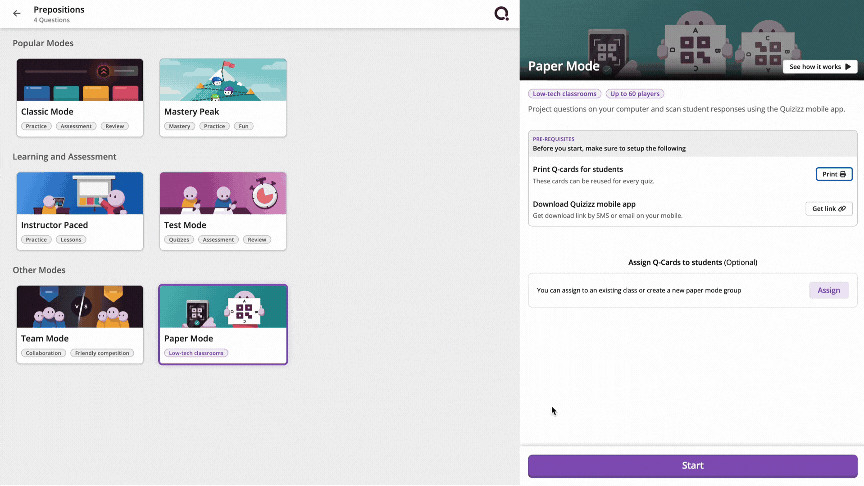Screen dimensions: 864x486
Task: Click the Up to 60 players tag
Action: (x=634, y=94)
